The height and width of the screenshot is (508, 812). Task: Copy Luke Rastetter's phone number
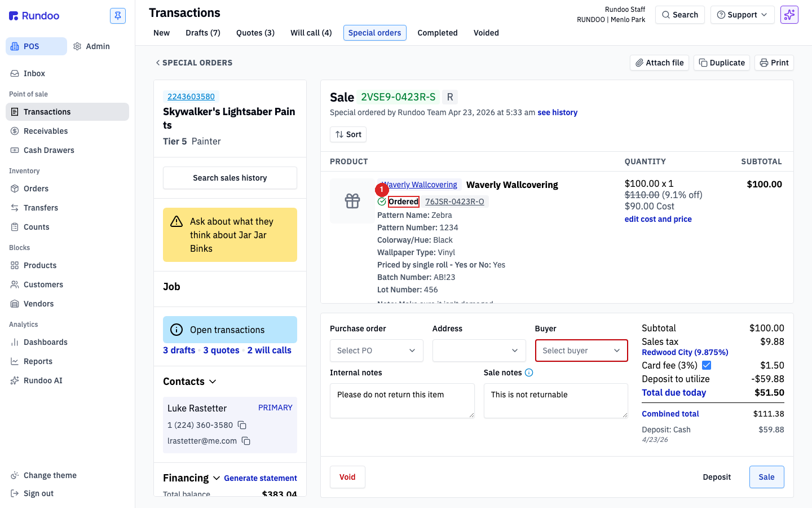(242, 425)
